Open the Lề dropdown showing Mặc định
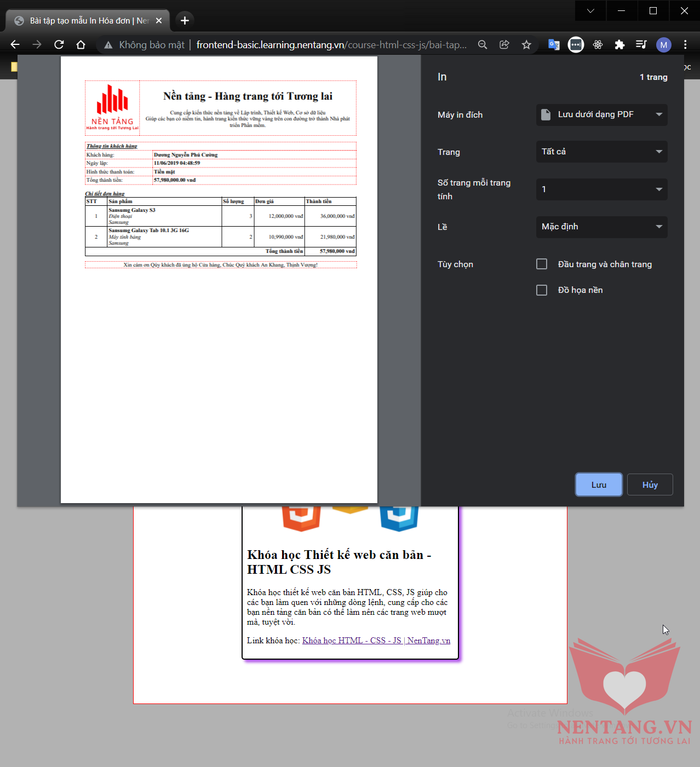This screenshot has width=700, height=767. [x=601, y=227]
